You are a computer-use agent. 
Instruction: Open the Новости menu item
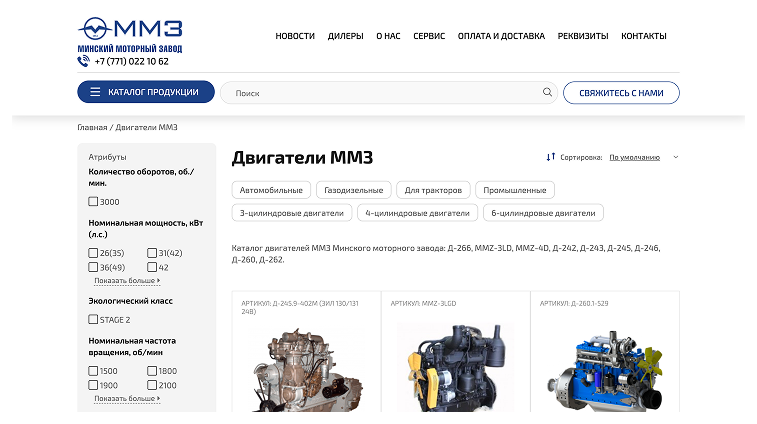(x=295, y=36)
